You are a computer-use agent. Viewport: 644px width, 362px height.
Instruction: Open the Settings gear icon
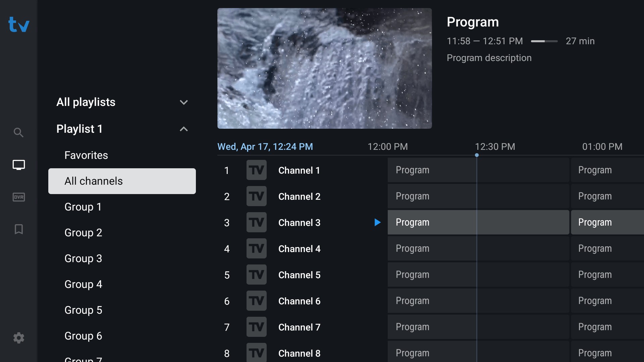[19, 338]
